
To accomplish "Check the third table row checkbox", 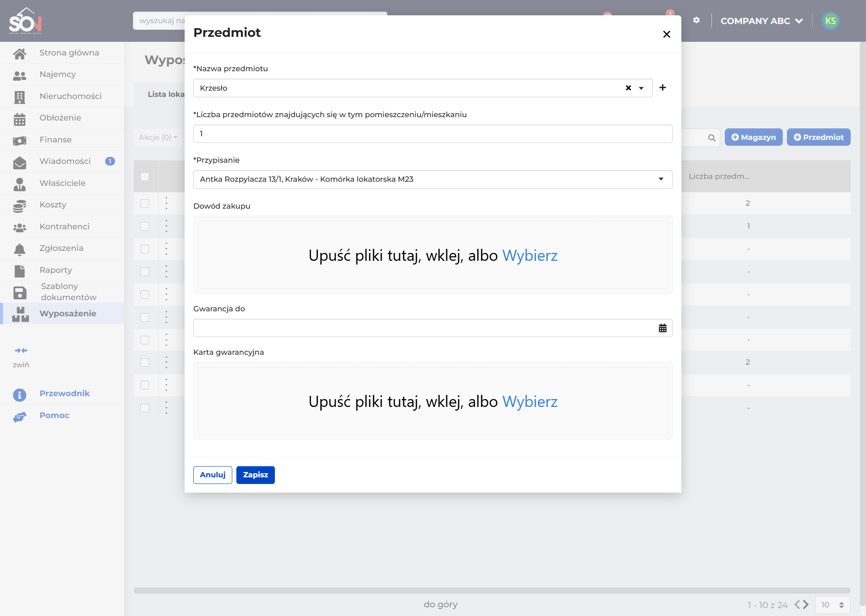I will point(144,249).
